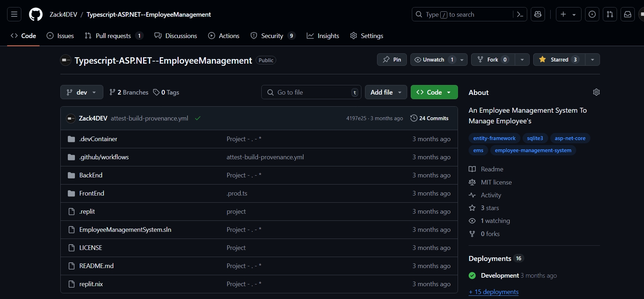
Task: Open the issues icon in header
Action: (x=592, y=14)
